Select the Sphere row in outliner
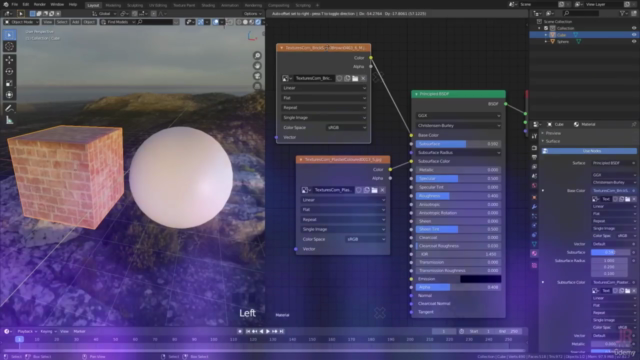Viewport: 640px width, 360px height. (x=584, y=41)
